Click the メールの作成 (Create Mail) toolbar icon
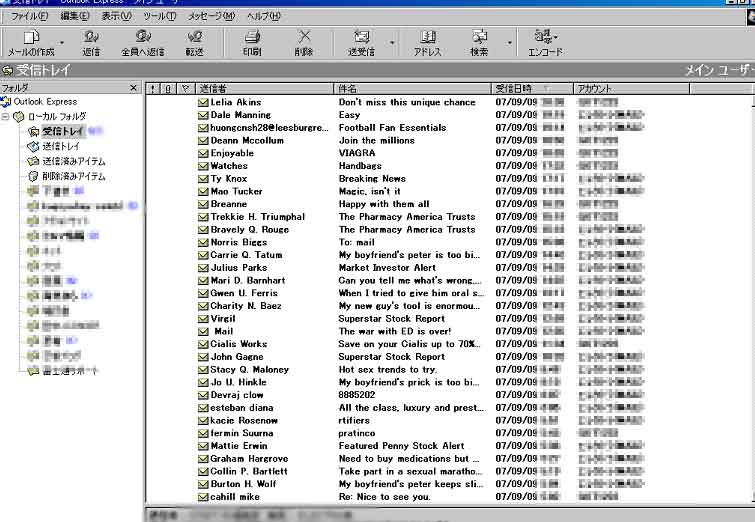This screenshot has height=522, width=755. coord(31,42)
